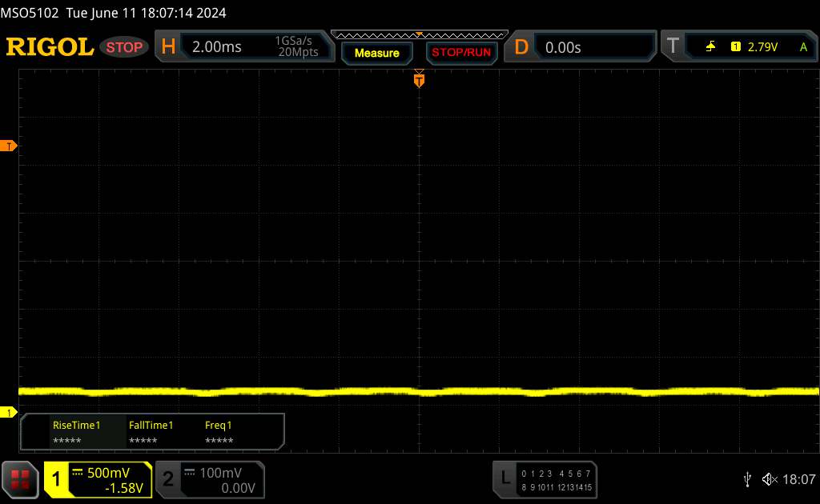Open the red function navigation grid icon
This screenshot has width=820, height=504.
coord(21,479)
